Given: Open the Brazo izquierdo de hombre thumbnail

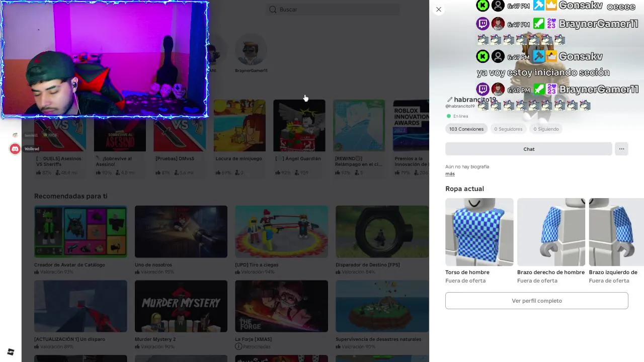Looking at the screenshot, I should click(x=616, y=232).
